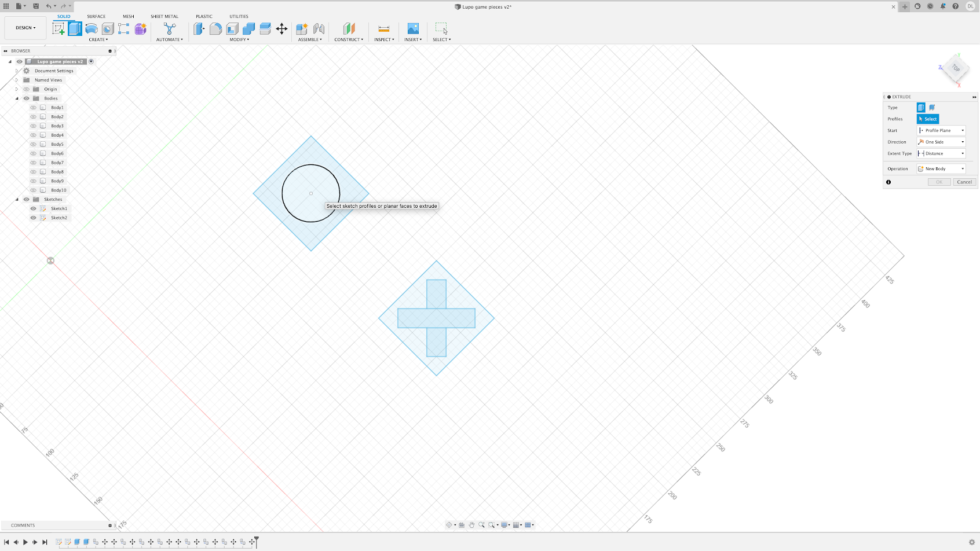Collapse the Sketches folder
Image resolution: width=980 pixels, height=551 pixels.
click(17, 199)
